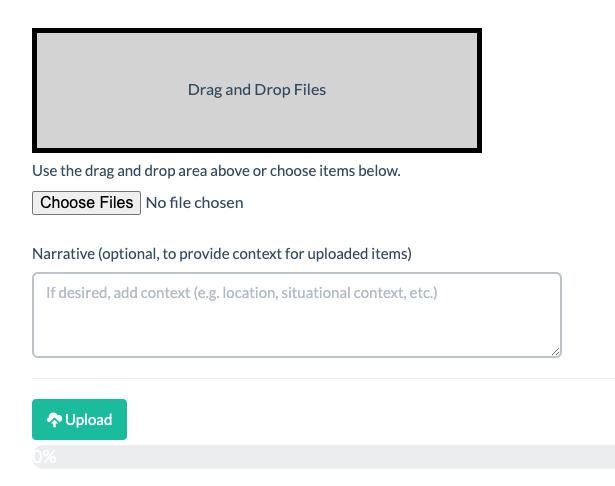Click the upload progress bar
The width and height of the screenshot is (615, 486).
pos(320,457)
